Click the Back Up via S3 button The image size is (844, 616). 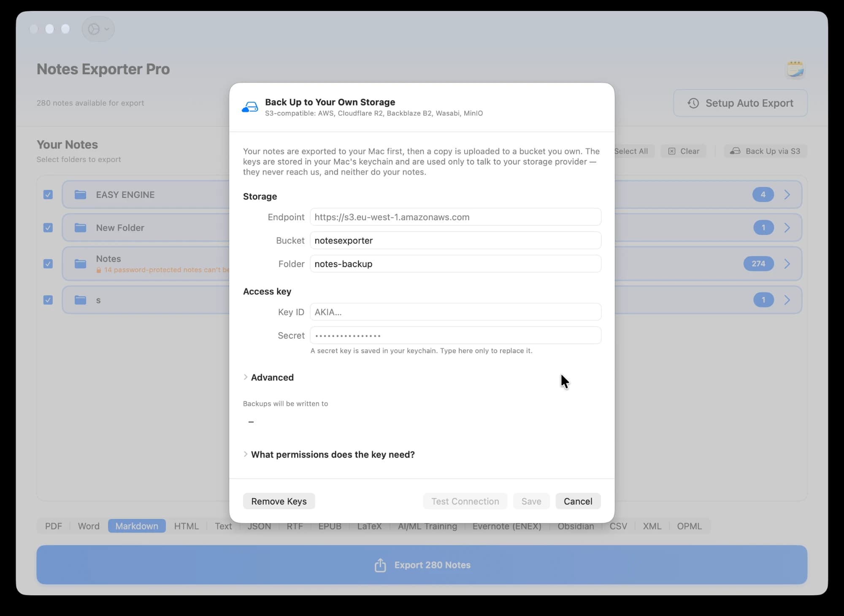click(x=766, y=151)
